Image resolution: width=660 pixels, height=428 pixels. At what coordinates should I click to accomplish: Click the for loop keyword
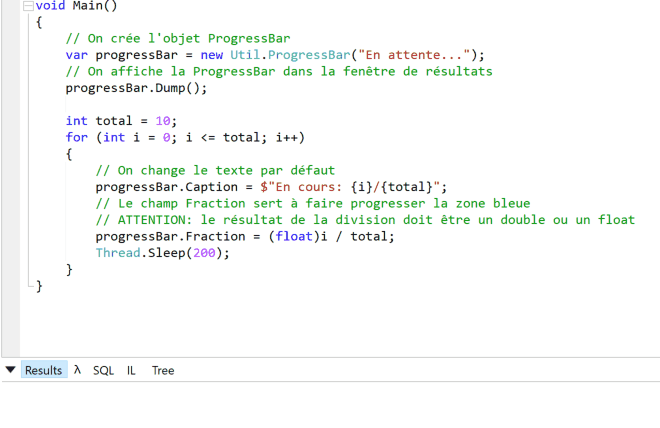pos(76,137)
